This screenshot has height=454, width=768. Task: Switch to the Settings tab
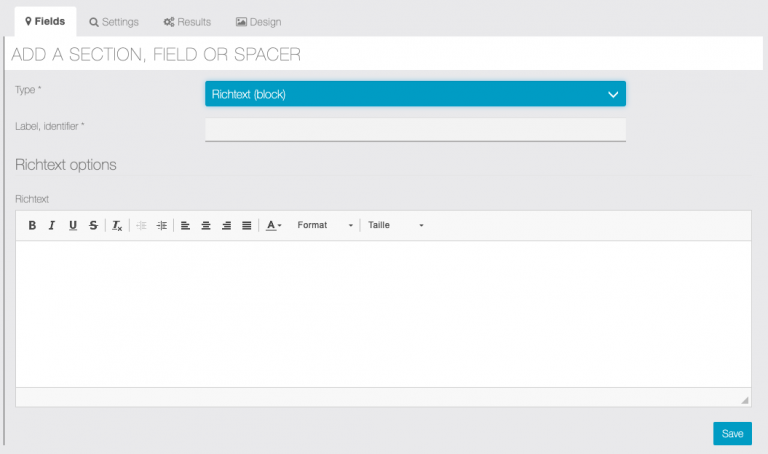114,21
